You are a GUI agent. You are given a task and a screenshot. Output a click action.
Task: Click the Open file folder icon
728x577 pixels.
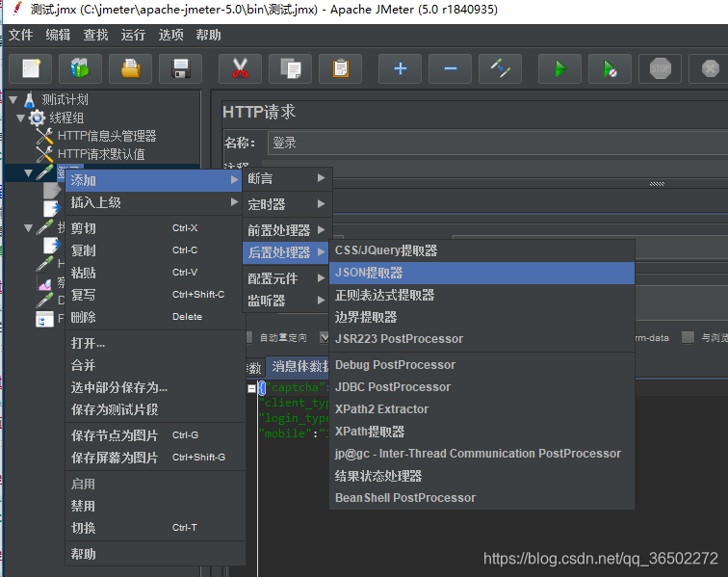click(x=130, y=68)
